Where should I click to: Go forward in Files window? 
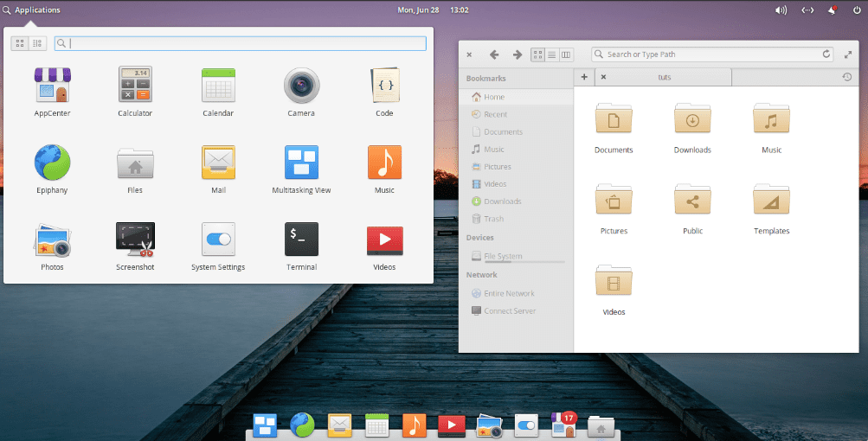[517, 54]
